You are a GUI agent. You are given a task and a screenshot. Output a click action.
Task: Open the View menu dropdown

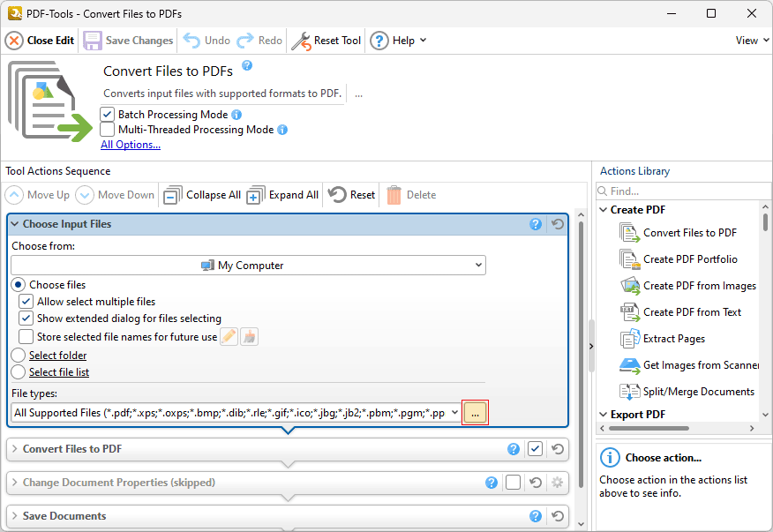point(752,41)
